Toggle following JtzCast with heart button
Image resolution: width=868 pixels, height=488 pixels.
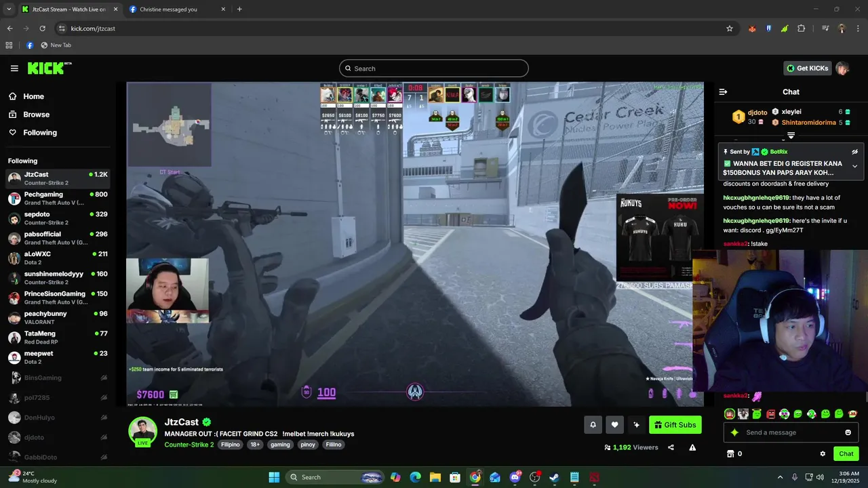coord(614,425)
